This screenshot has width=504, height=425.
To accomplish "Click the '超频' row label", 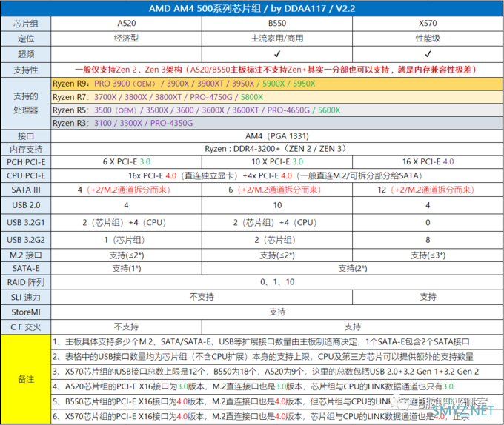I will [x=26, y=54].
